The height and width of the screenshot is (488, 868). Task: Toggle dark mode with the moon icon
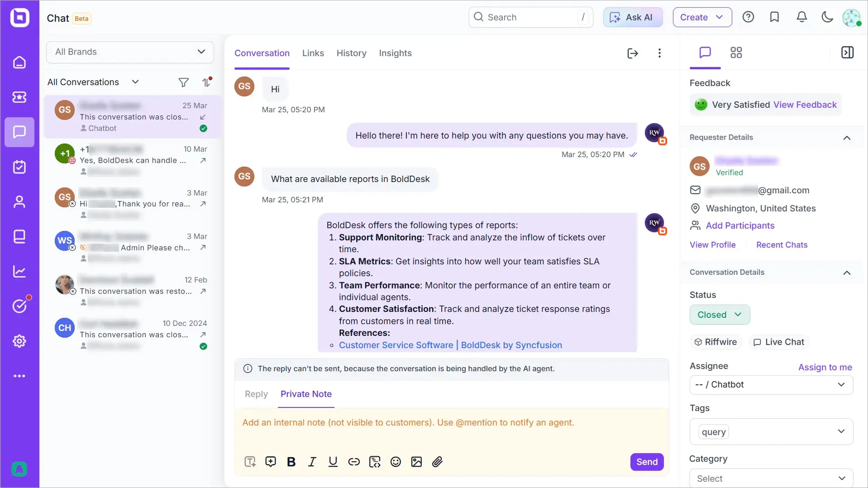[x=827, y=17]
